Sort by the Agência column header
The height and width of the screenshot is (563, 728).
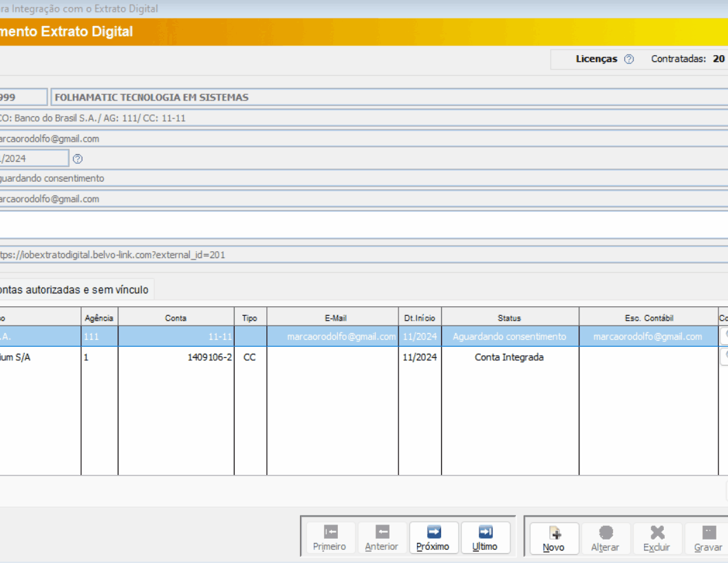(x=99, y=318)
